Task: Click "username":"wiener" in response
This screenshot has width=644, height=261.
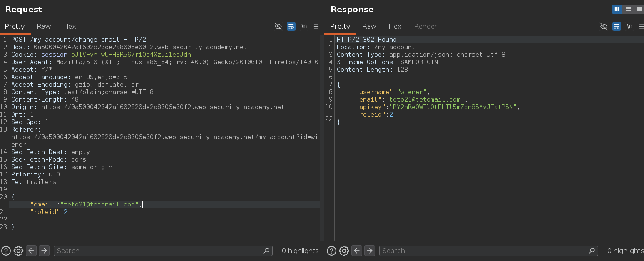Action: [x=393, y=92]
